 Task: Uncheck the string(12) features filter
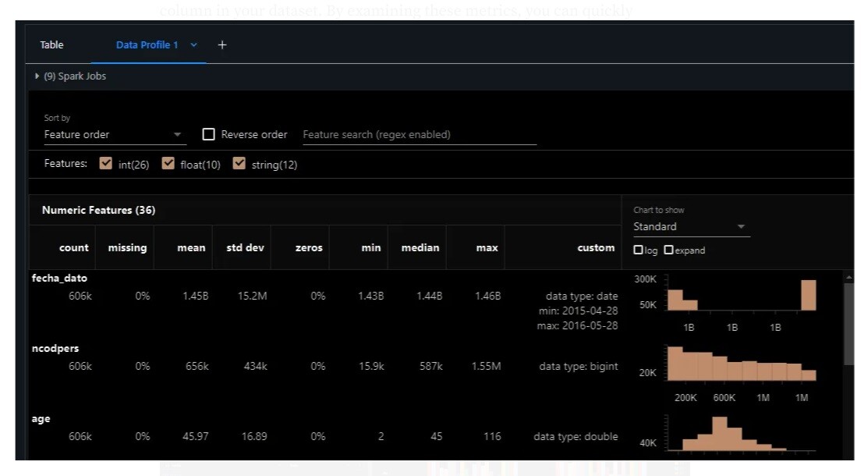pyautogui.click(x=239, y=163)
